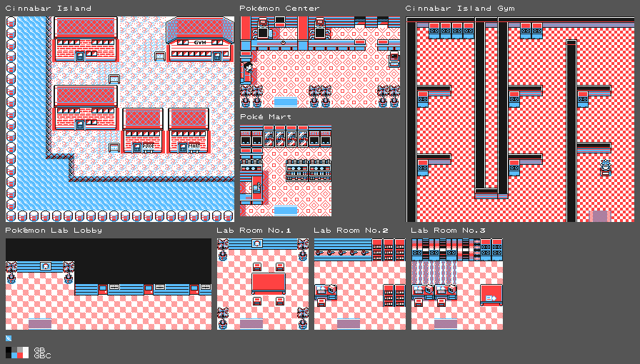Select the blue exit mat in Pokémon Center
640x364 pixels.
(286, 102)
